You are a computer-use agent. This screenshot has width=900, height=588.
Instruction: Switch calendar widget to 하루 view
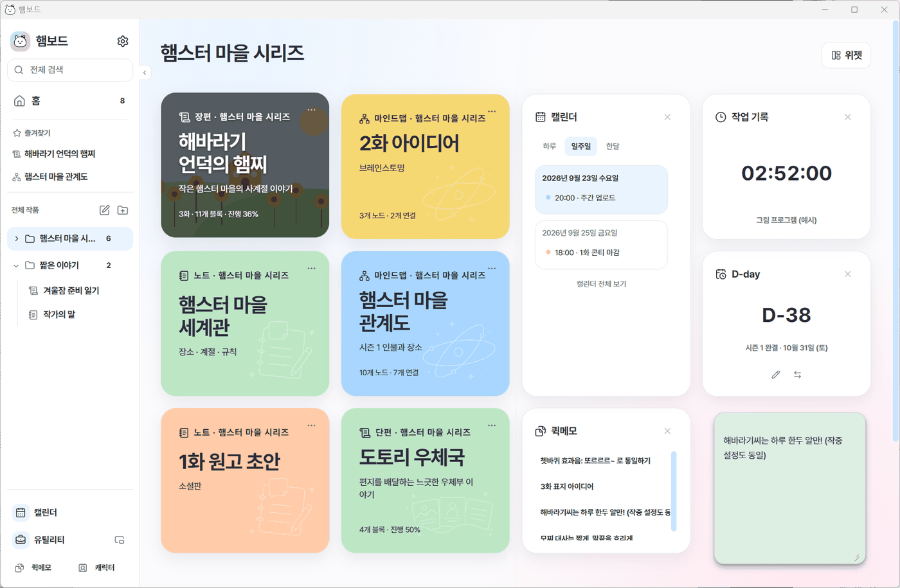(x=549, y=147)
